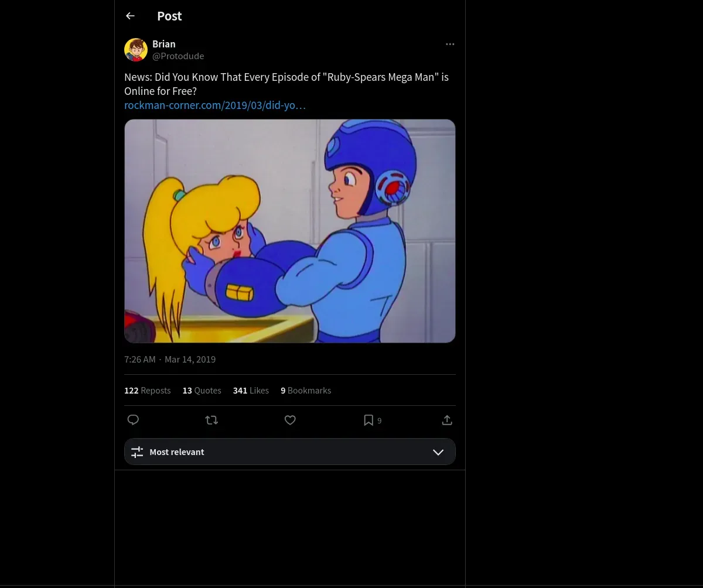Image resolution: width=703 pixels, height=588 pixels.
Task: Expand the Most relevant chevron
Action: pyautogui.click(x=438, y=452)
